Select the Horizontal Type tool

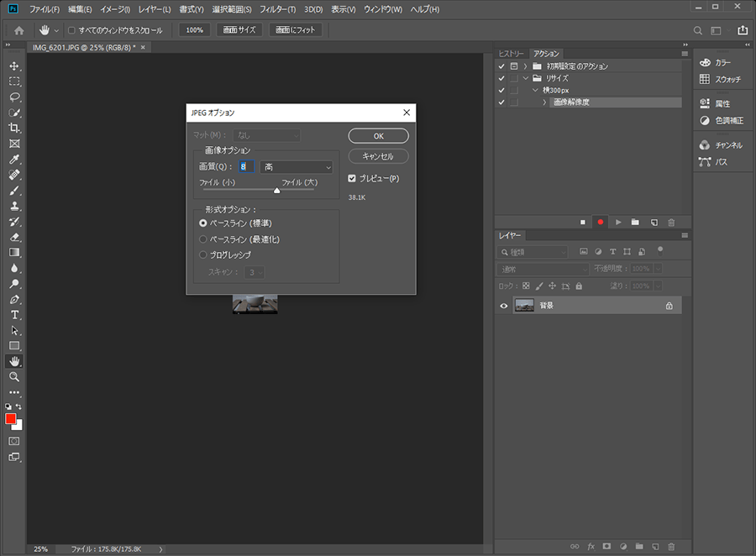click(x=14, y=315)
